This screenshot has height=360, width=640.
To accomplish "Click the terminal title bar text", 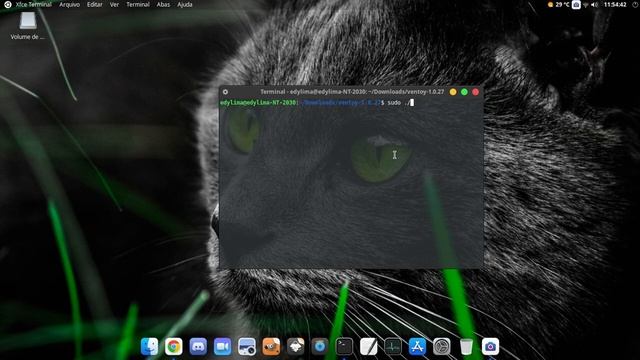I will pyautogui.click(x=352, y=92).
